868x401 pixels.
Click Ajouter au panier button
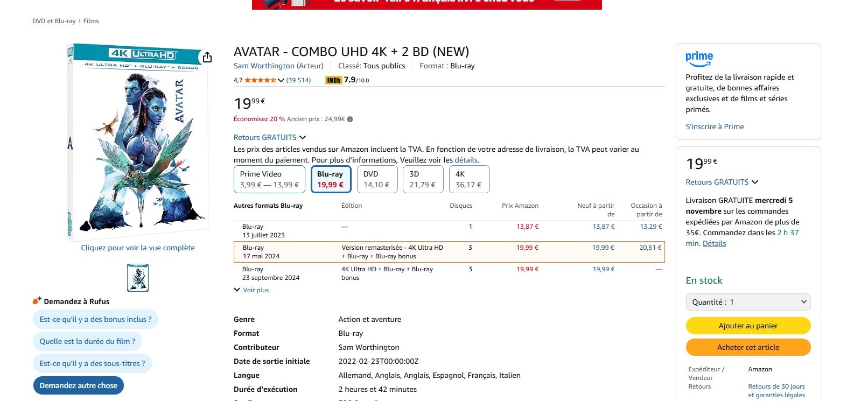(748, 326)
